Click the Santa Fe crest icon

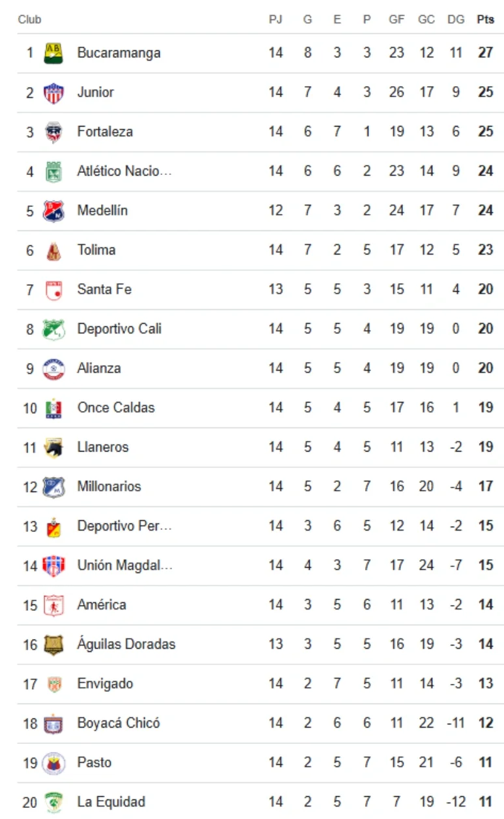coord(53,290)
